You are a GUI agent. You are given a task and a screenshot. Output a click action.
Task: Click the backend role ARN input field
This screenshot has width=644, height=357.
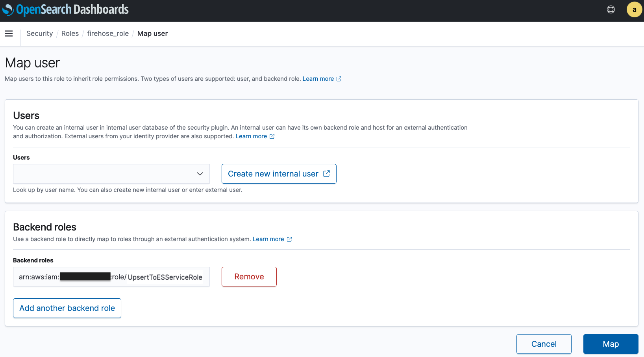(x=111, y=277)
